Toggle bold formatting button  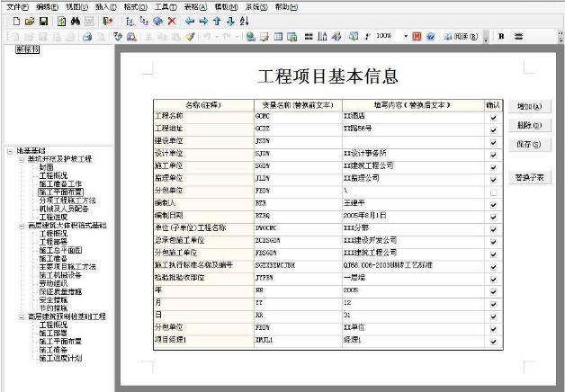(x=501, y=37)
